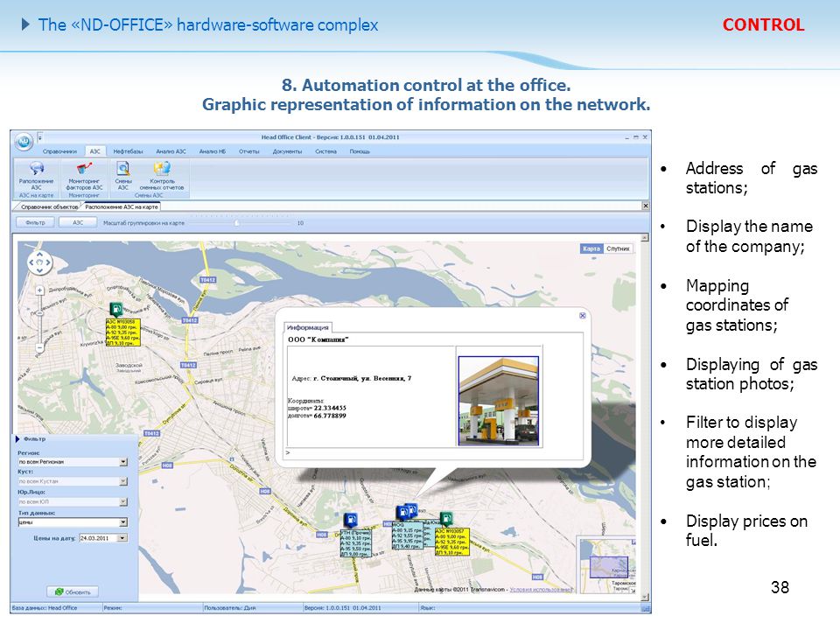Open the Отчеты ribbon tab
The width and height of the screenshot is (840, 630).
[249, 151]
